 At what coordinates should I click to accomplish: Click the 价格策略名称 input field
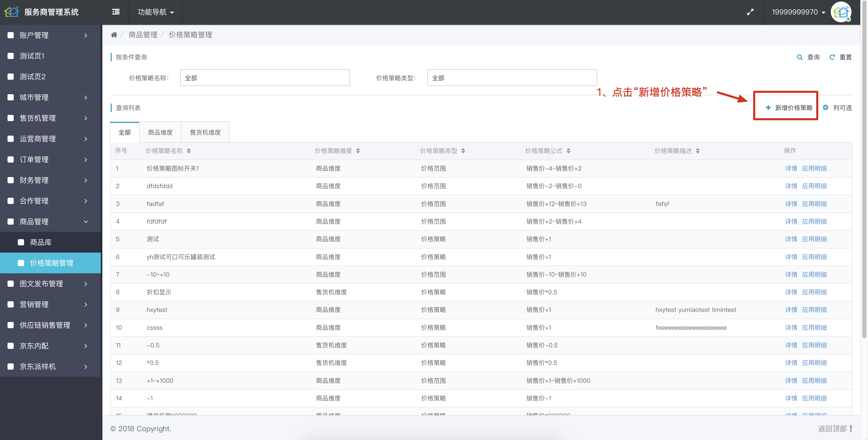(265, 78)
